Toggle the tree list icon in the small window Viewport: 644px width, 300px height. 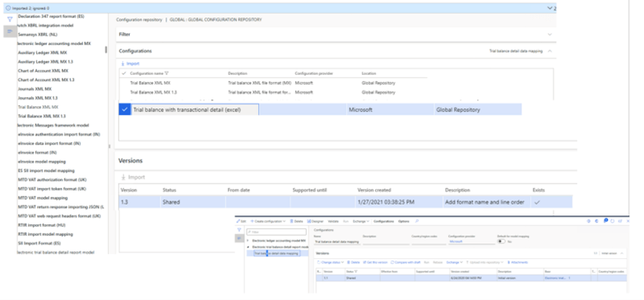[x=239, y=238]
